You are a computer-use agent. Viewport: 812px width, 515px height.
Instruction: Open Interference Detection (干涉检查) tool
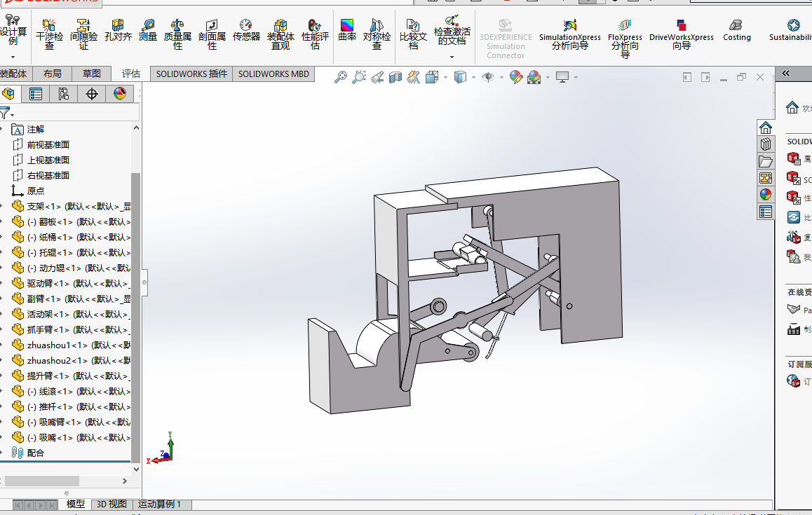tap(49, 34)
